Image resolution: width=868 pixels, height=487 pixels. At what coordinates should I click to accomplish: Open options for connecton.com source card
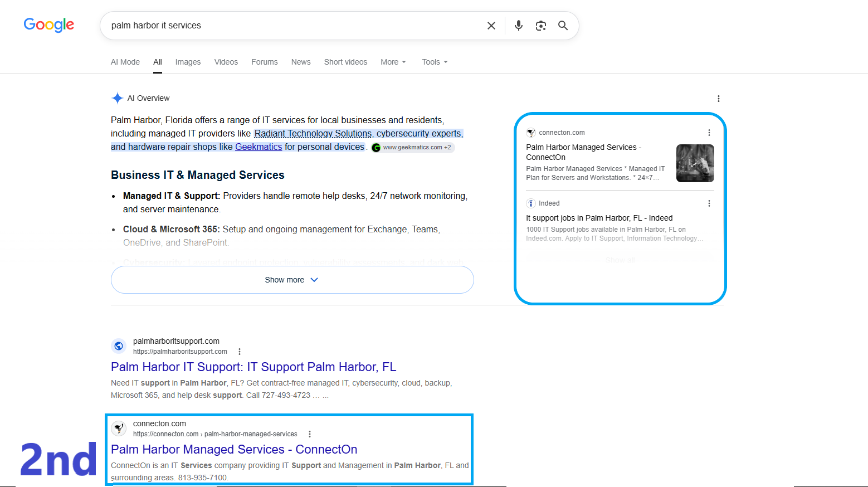click(x=709, y=133)
